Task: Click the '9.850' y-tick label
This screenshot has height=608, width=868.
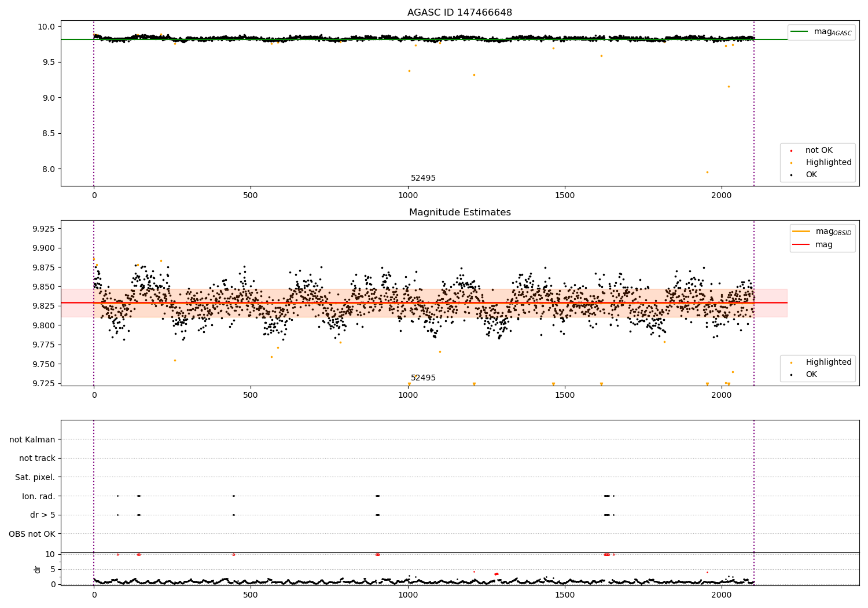Action: coord(43,287)
